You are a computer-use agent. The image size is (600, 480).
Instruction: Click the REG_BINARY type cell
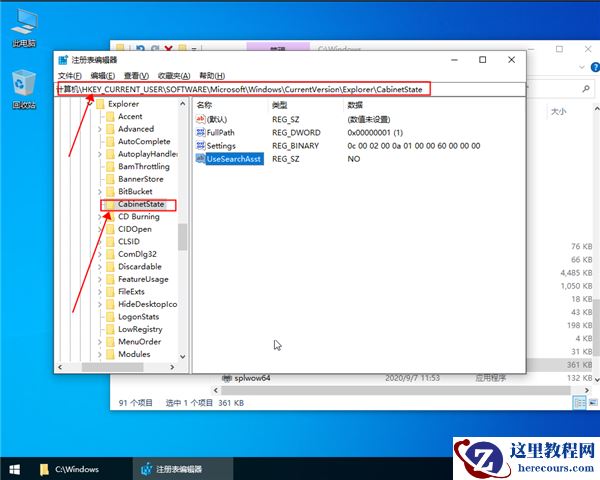point(295,146)
